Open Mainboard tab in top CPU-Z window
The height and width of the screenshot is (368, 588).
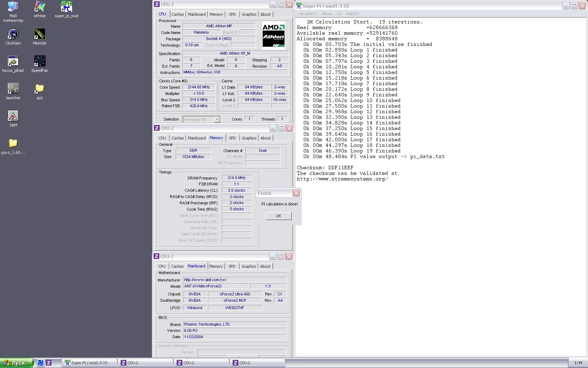197,14
